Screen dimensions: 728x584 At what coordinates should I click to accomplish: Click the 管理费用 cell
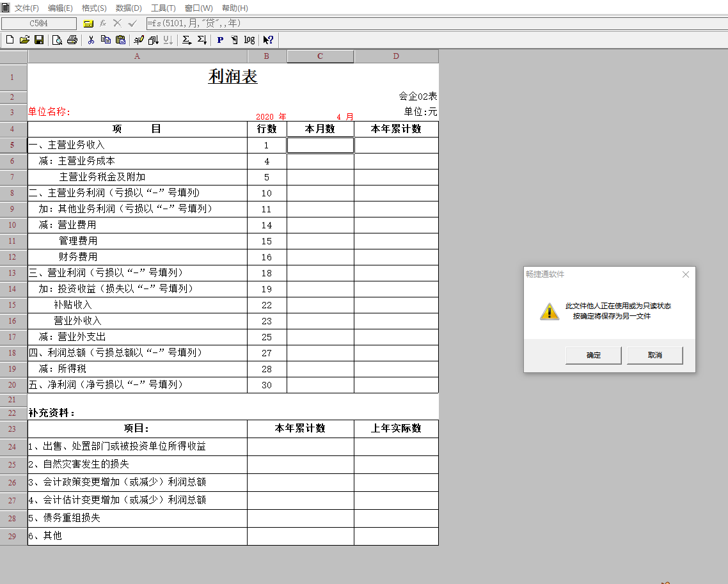[138, 241]
